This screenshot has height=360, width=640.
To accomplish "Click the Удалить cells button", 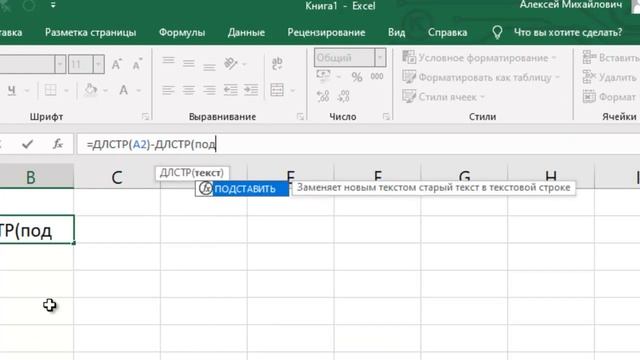I will tap(609, 77).
